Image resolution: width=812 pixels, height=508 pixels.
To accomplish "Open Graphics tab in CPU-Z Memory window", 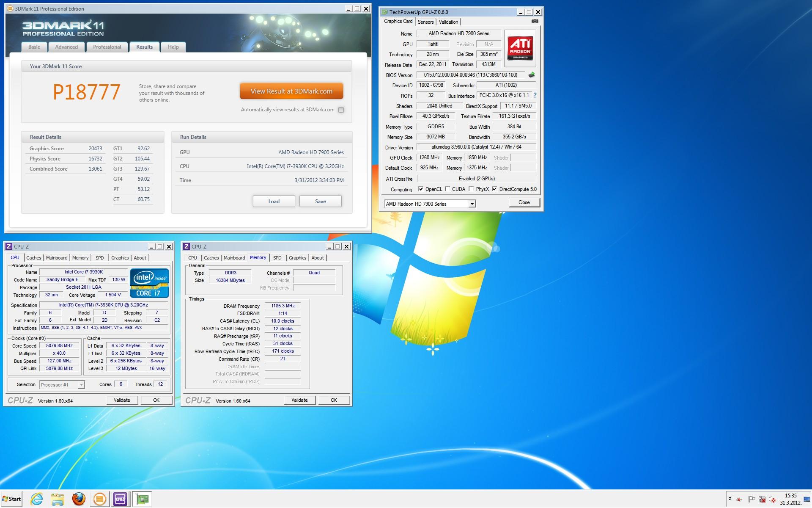I will click(x=298, y=258).
